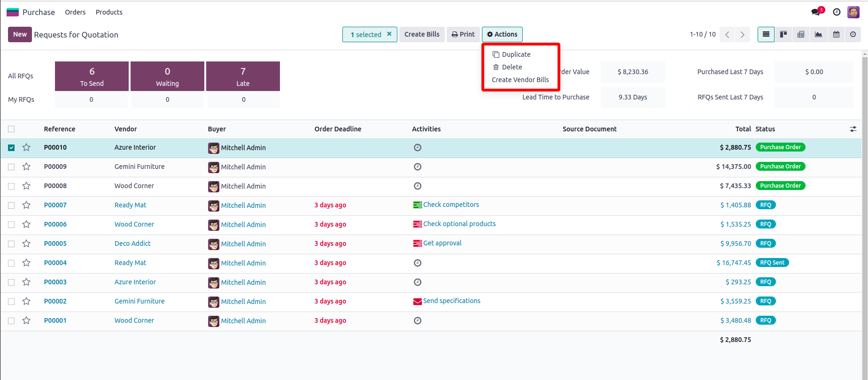Open the Print dropdown
This screenshot has width=868, height=380.
click(463, 34)
